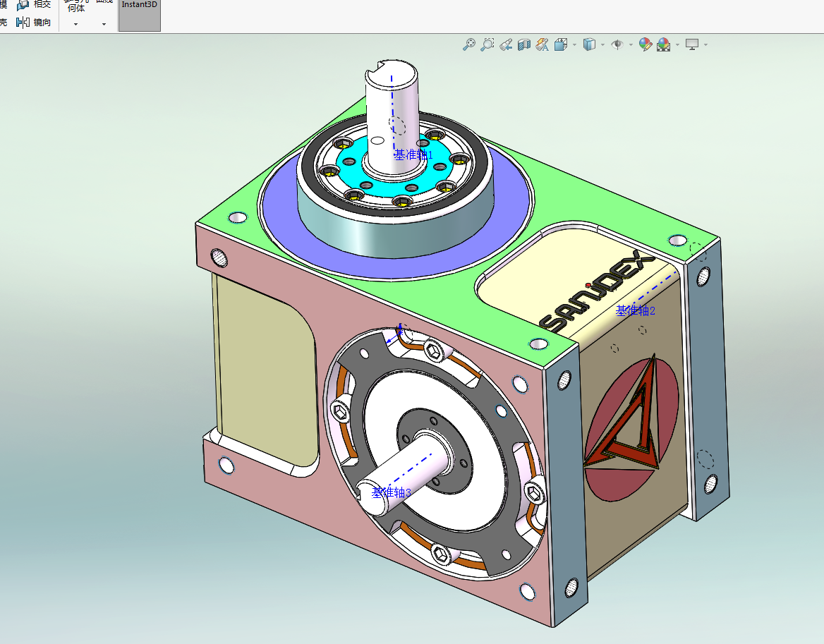Click the 相交 text label
824x644 pixels.
(42, 4)
